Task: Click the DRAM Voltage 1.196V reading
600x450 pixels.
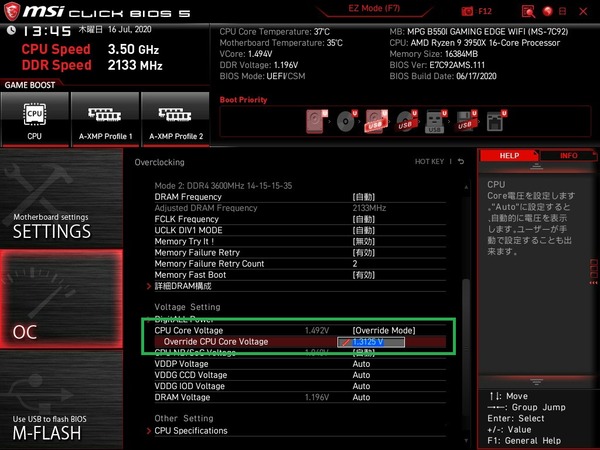Action: [317, 397]
